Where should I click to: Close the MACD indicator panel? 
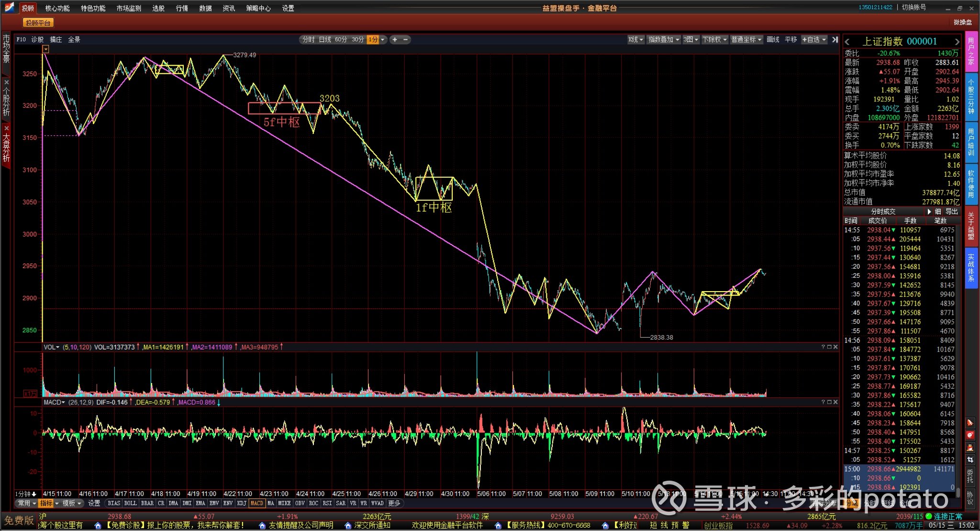835,402
